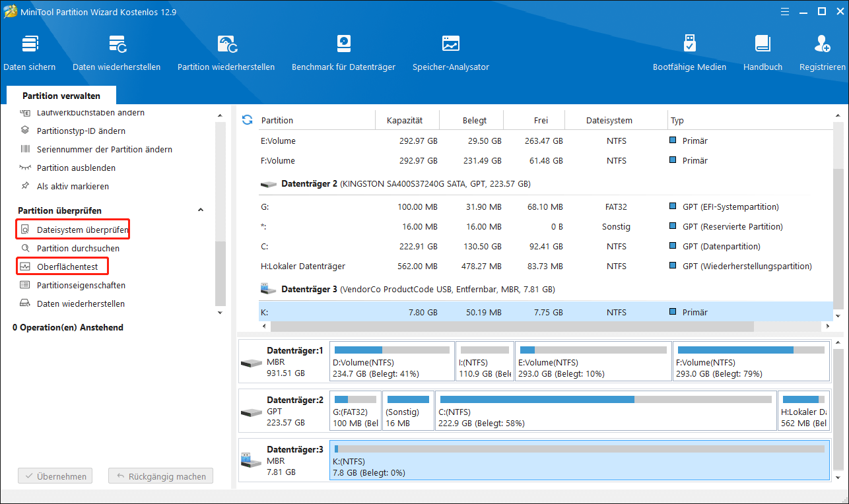
Task: Click Rückgängig machen button
Action: click(x=161, y=476)
